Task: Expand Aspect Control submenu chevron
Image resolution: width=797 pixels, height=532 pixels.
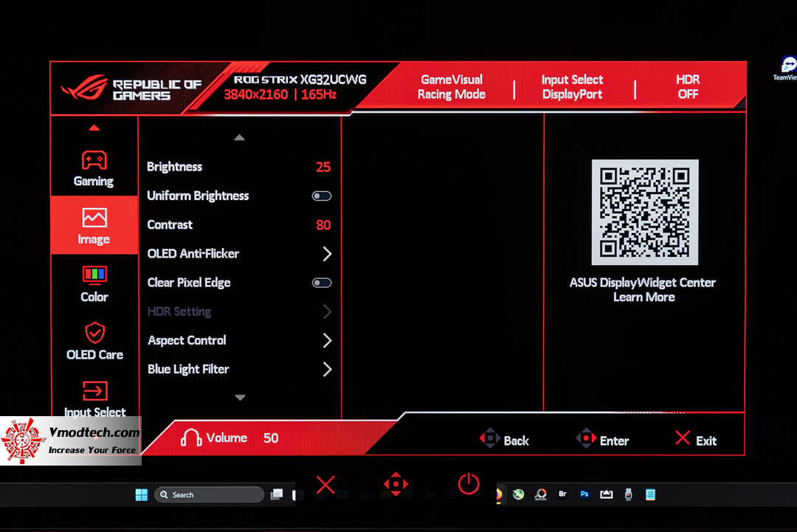Action: pos(327,340)
